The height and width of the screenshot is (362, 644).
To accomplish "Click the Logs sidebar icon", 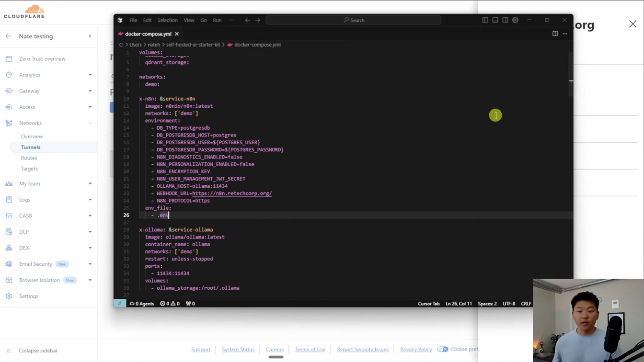I will coord(9,200).
